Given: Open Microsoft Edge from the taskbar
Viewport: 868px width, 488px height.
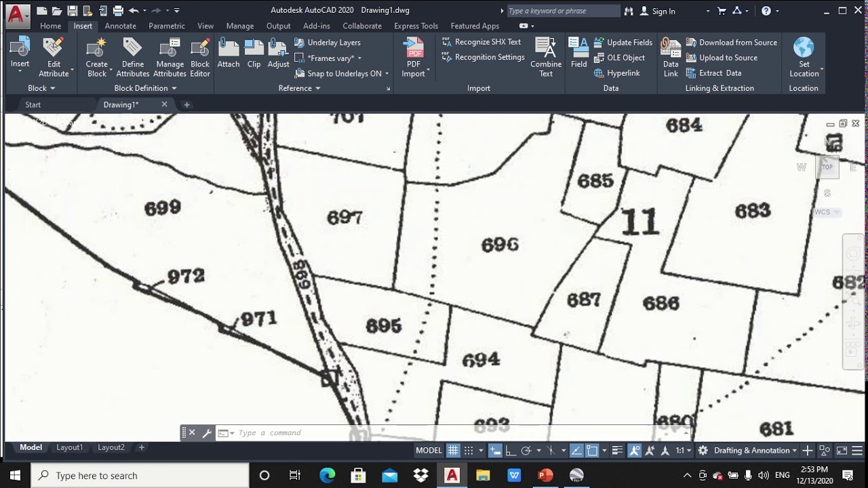Looking at the screenshot, I should [327, 475].
